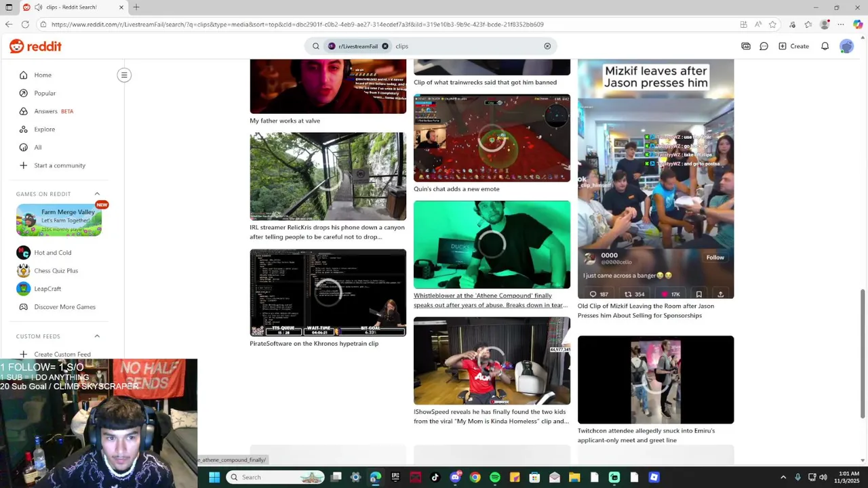The image size is (868, 488).
Task: Remove the r/LivestreamFail search filter chip
Action: point(384,46)
